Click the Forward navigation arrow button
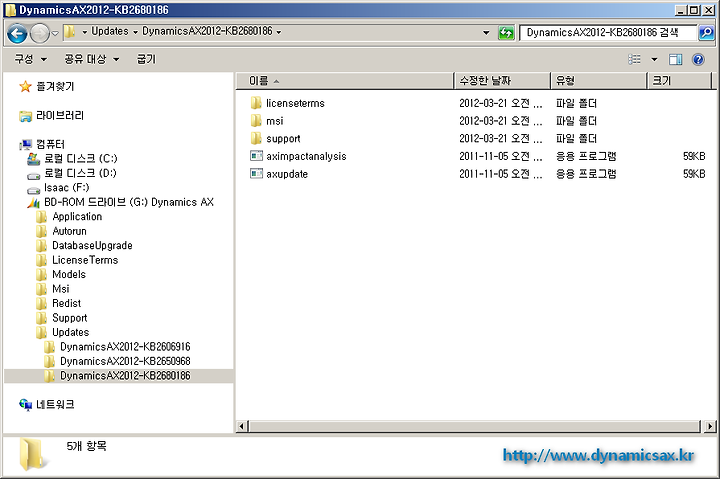The width and height of the screenshot is (720, 479). pyautogui.click(x=39, y=33)
